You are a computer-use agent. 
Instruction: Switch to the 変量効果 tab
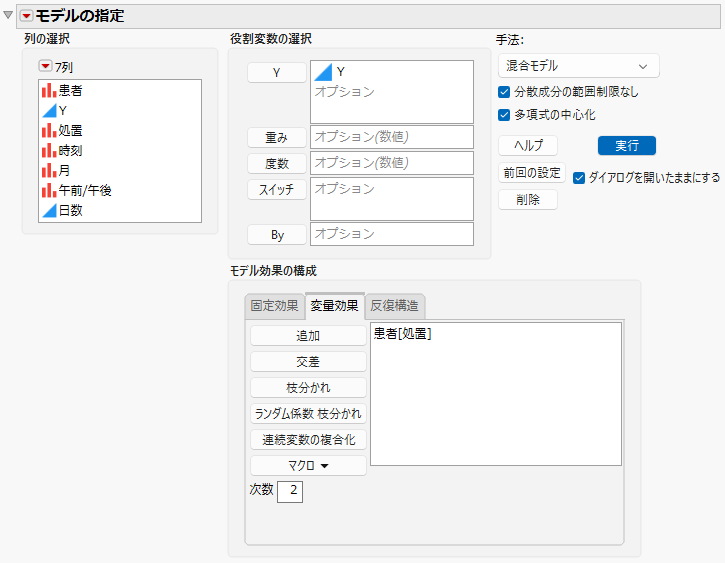point(334,306)
